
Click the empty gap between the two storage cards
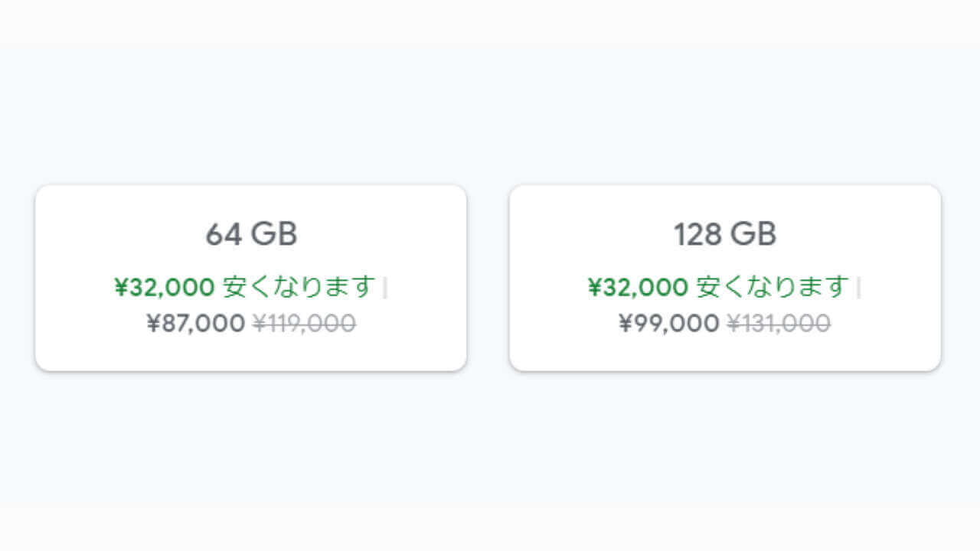tap(488, 278)
